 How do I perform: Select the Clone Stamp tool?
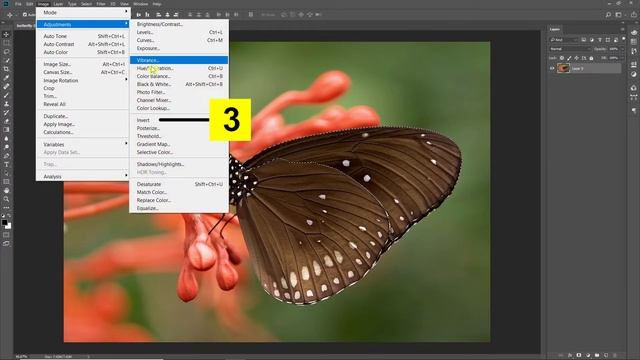pos(6,104)
